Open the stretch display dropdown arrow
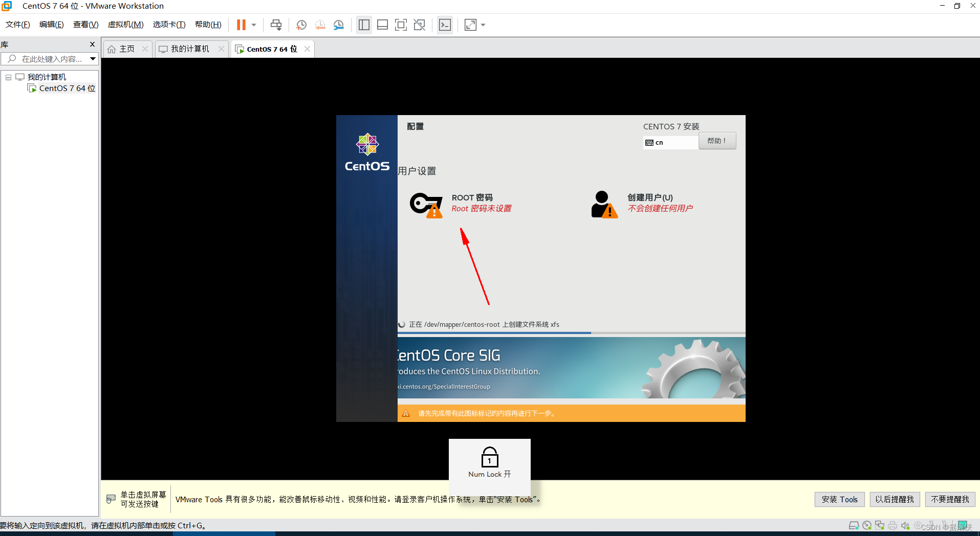This screenshot has width=980, height=536. coord(483,25)
